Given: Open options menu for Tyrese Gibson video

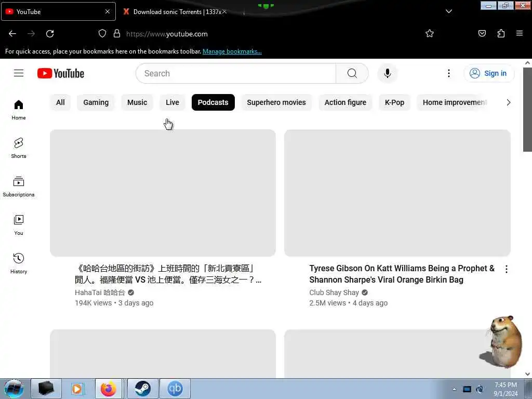Looking at the screenshot, I should coord(506,269).
